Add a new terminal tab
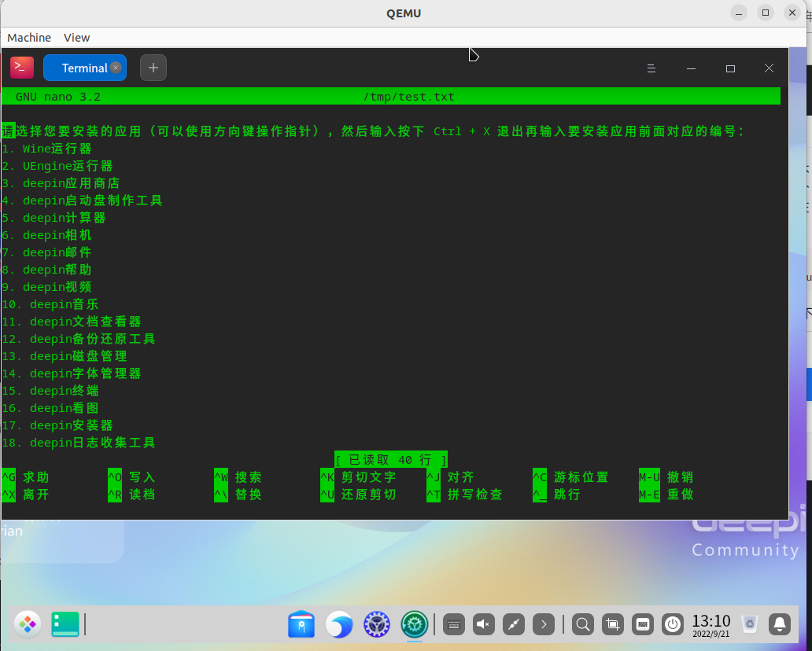 pos(153,68)
